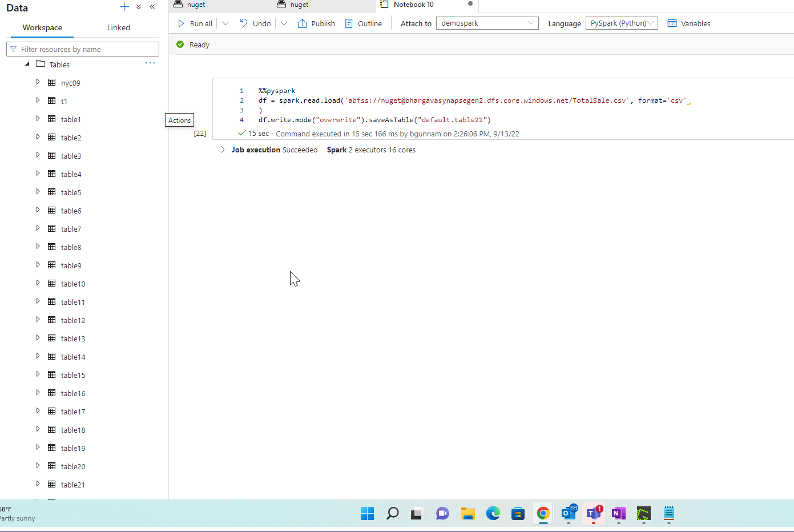794x532 pixels.
Task: Open Task View from the taskbar
Action: [417, 513]
